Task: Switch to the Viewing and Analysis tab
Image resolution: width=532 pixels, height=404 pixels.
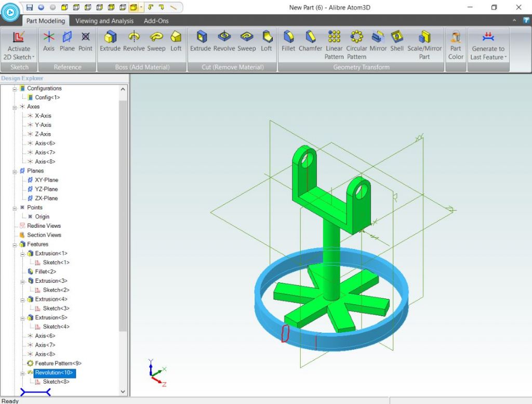Action: tap(104, 21)
